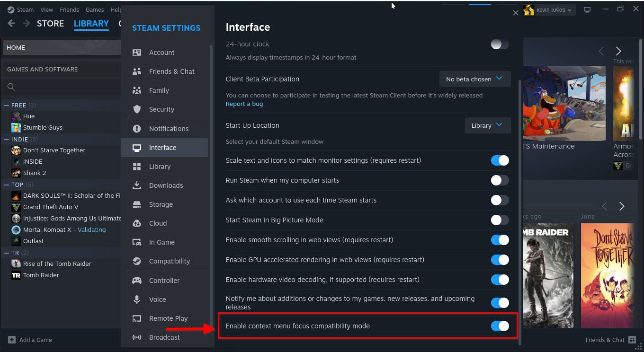The width and height of the screenshot is (644, 352).
Task: Click the library search magnifier icon
Action: [x=11, y=87]
